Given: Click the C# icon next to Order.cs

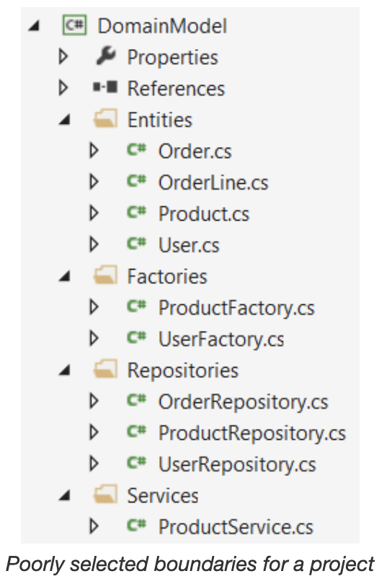Looking at the screenshot, I should point(137,150).
